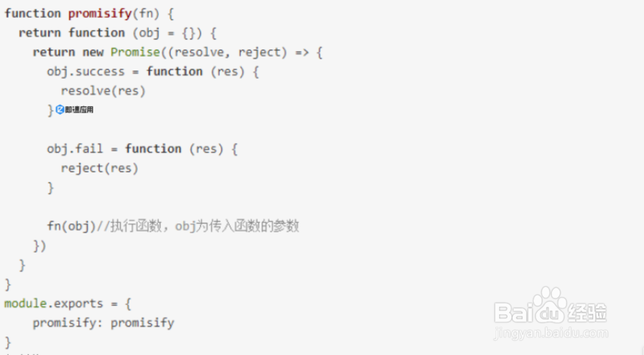
Task: Click the 即速应用 label text
Action: click(79, 110)
